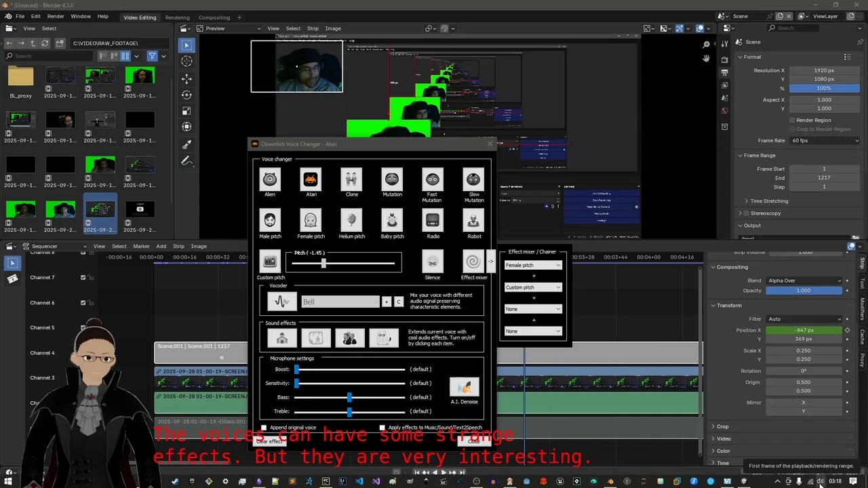This screenshot has width=868, height=488.
Task: Open the Frame Rate 60 fps dropdown
Action: tap(825, 140)
